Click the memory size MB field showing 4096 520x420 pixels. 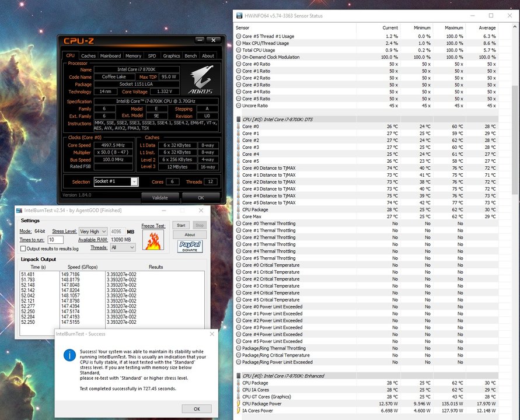click(117, 232)
